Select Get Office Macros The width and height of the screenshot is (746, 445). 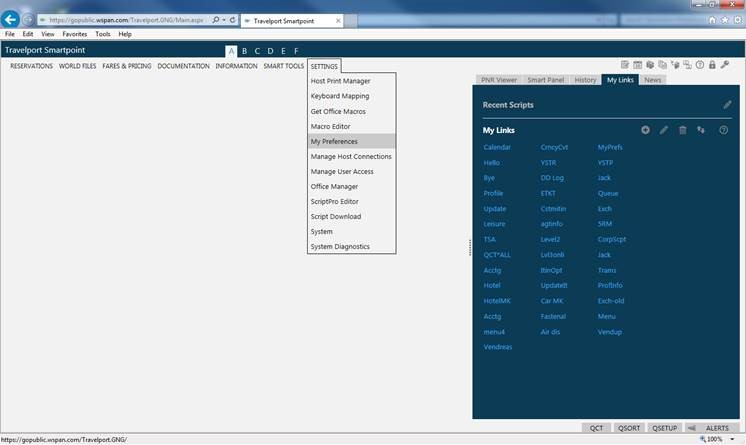coord(351,111)
